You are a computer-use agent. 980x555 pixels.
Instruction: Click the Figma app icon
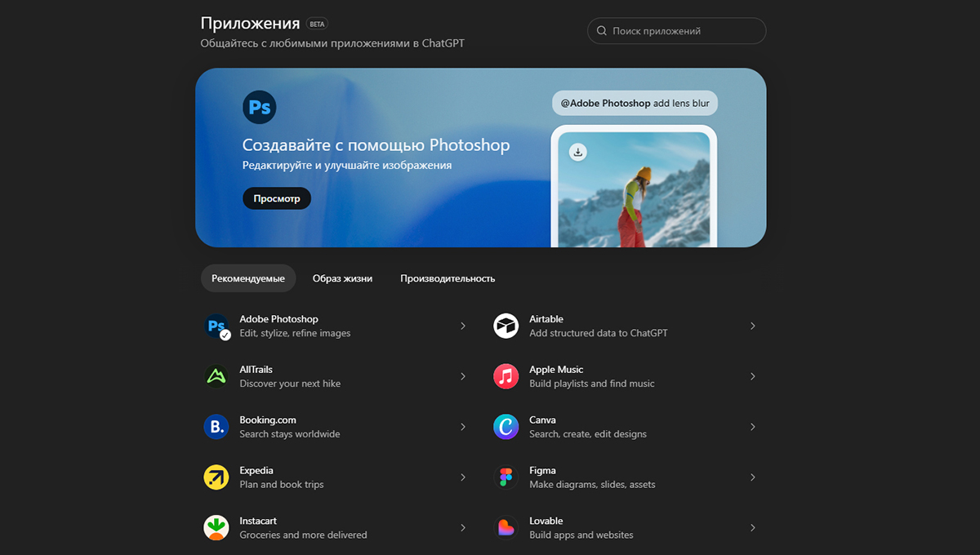click(506, 477)
